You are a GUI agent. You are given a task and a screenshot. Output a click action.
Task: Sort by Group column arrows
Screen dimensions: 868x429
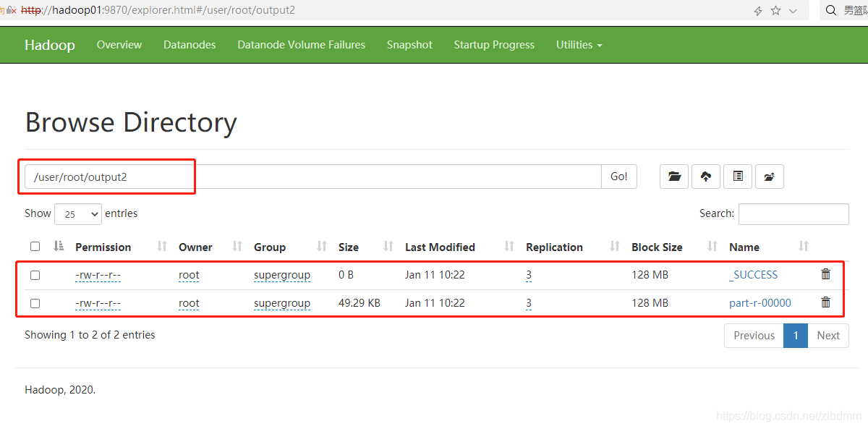click(322, 247)
